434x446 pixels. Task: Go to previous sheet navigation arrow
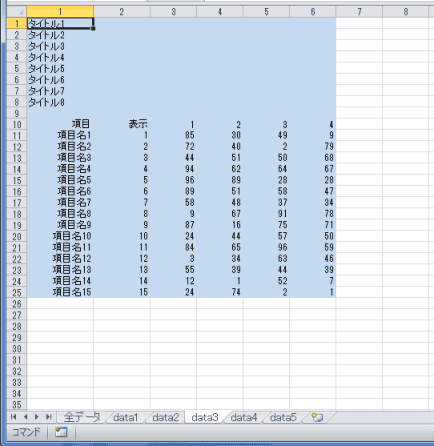point(25,417)
